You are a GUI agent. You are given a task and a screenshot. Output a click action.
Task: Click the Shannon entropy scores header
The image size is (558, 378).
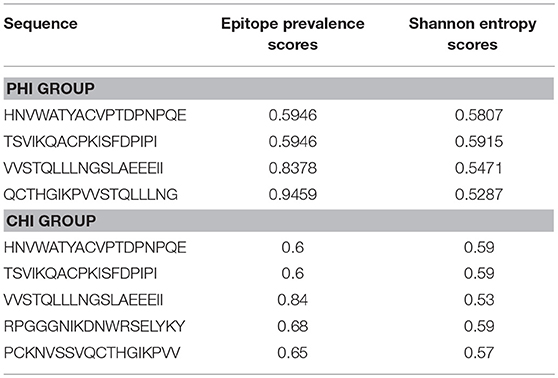coord(472,34)
